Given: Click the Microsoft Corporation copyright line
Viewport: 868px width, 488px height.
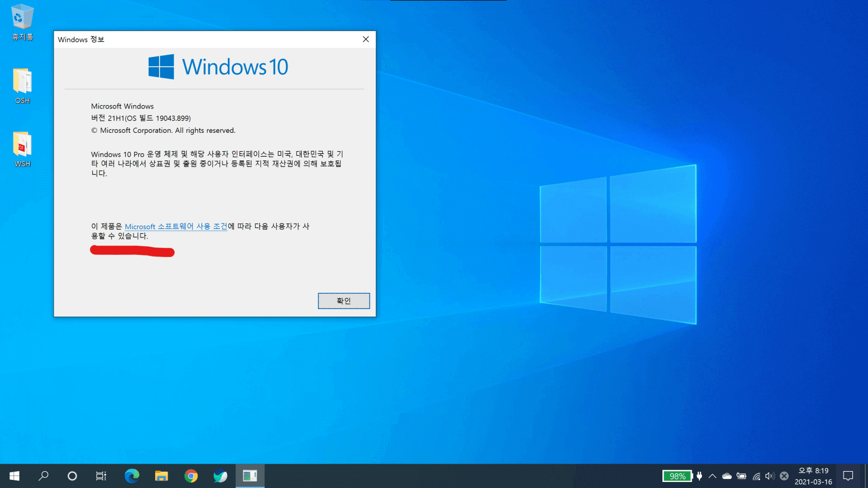Looking at the screenshot, I should point(163,131).
